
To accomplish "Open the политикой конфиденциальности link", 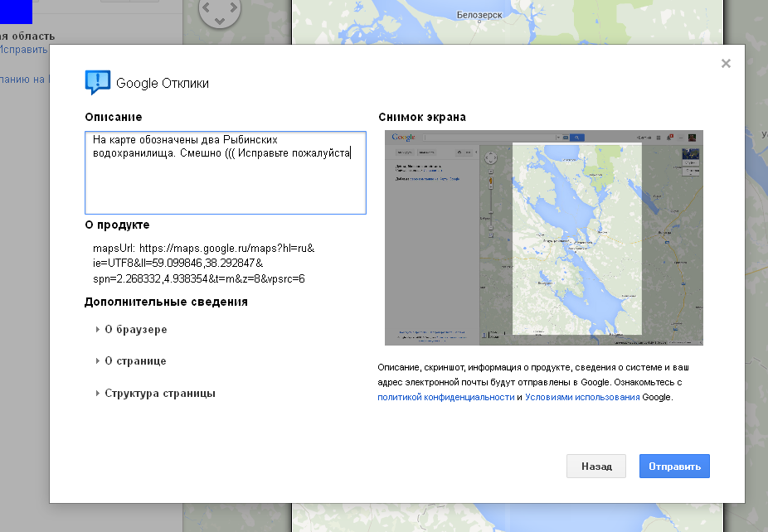I will point(445,397).
